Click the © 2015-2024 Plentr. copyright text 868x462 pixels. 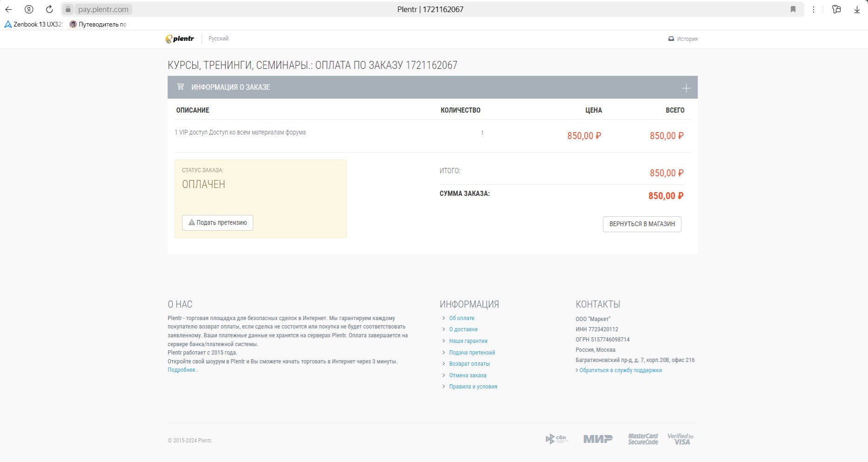tap(190, 441)
